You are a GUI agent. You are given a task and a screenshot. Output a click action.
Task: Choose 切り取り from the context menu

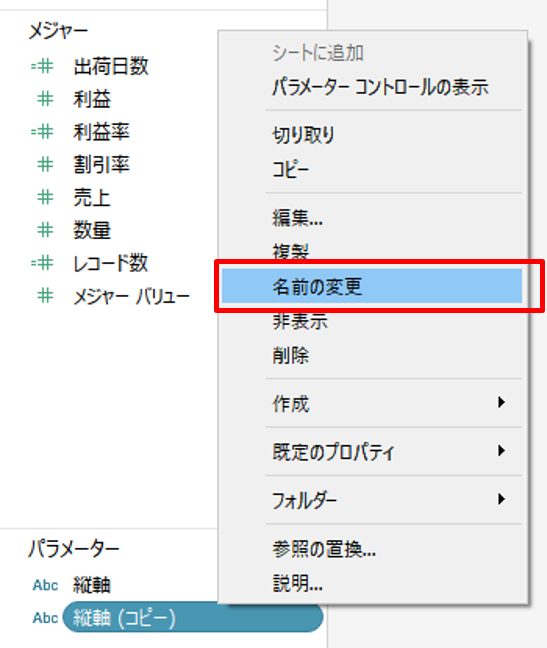[303, 135]
